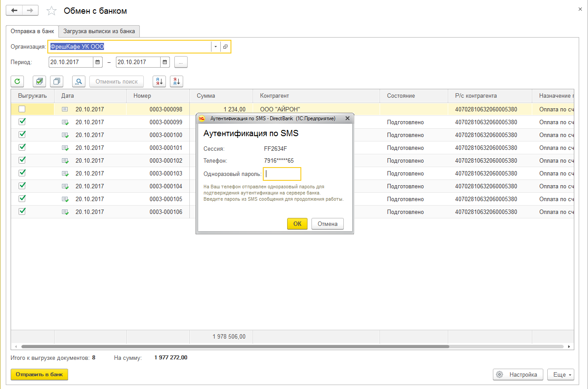Uncheck all documents toolbar icon
The height and width of the screenshot is (389, 588).
[57, 81]
